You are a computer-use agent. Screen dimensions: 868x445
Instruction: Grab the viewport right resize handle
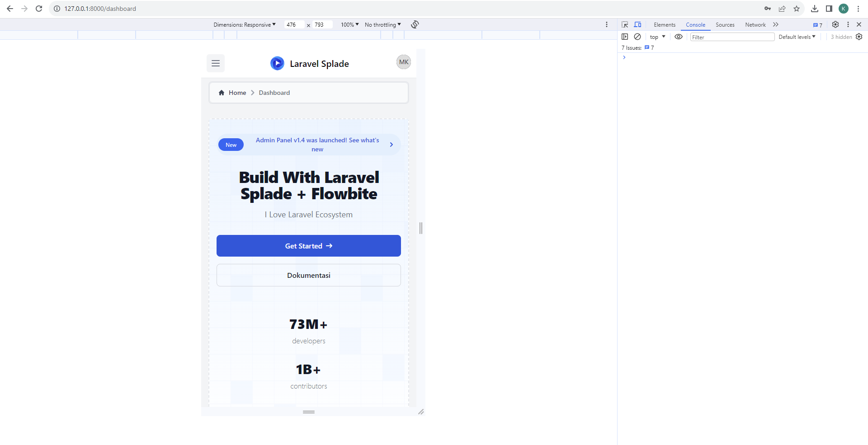tap(421, 228)
